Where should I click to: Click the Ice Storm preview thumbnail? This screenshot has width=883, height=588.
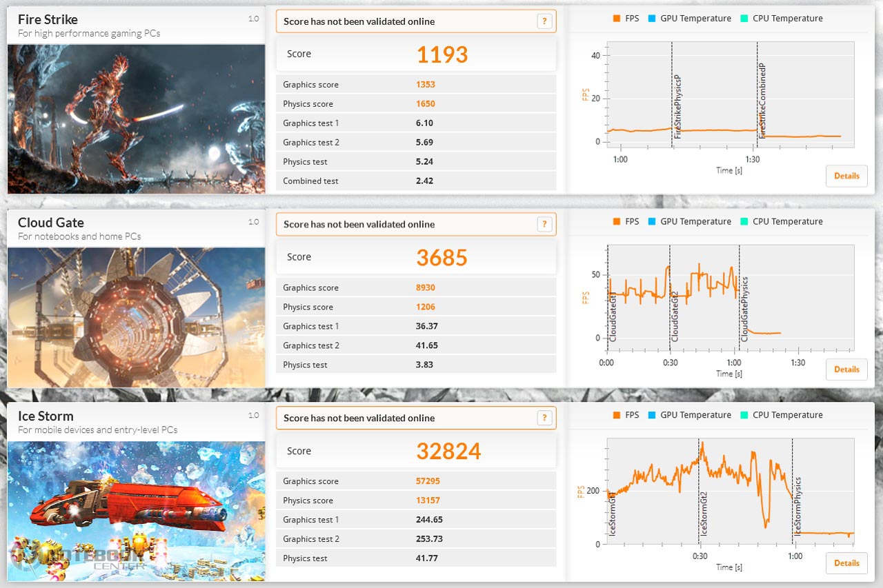(x=136, y=510)
